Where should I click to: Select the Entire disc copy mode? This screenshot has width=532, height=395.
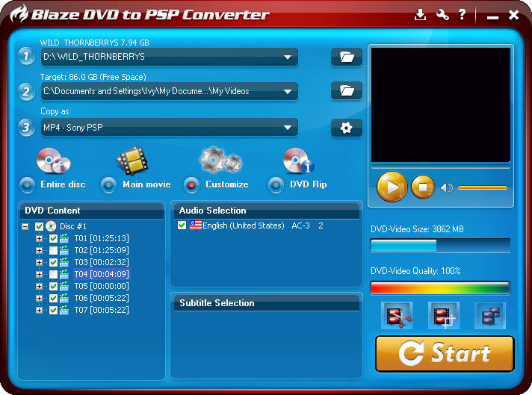click(x=28, y=184)
